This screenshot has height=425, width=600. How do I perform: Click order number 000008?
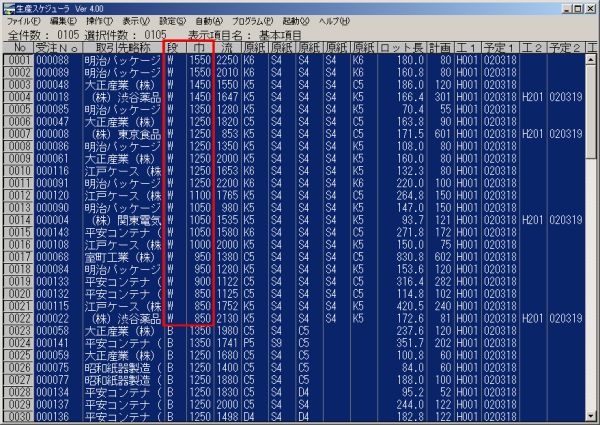point(53,134)
